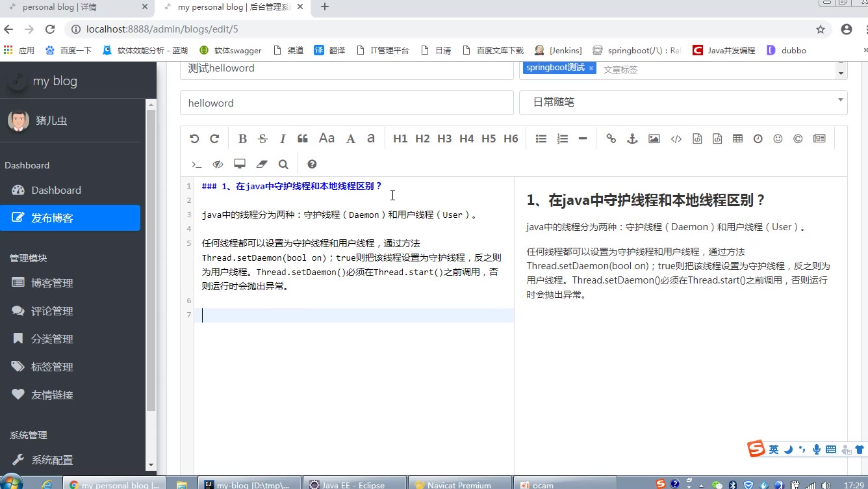Open 博客管理 in the sidebar
Viewport: 868px width, 489px height.
pyautogui.click(x=52, y=283)
